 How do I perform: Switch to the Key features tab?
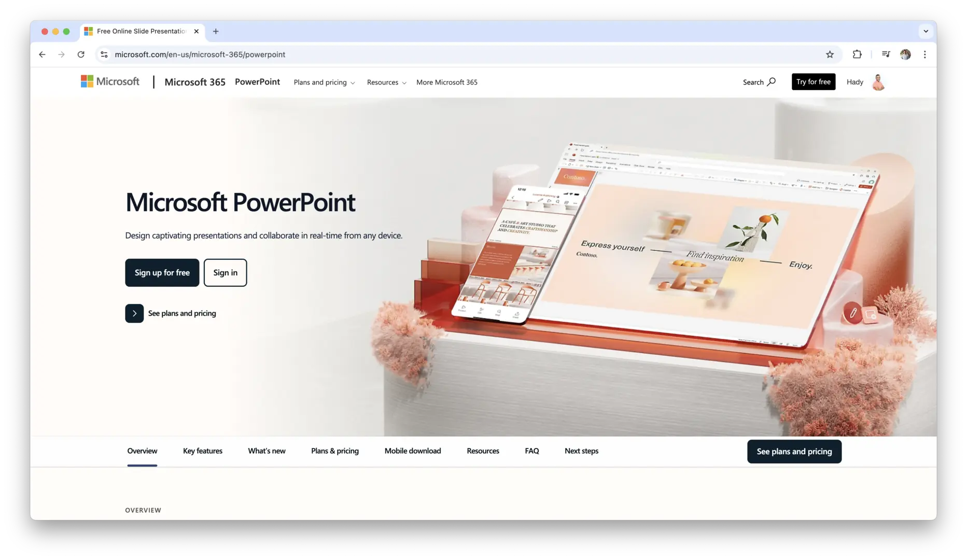pyautogui.click(x=203, y=451)
